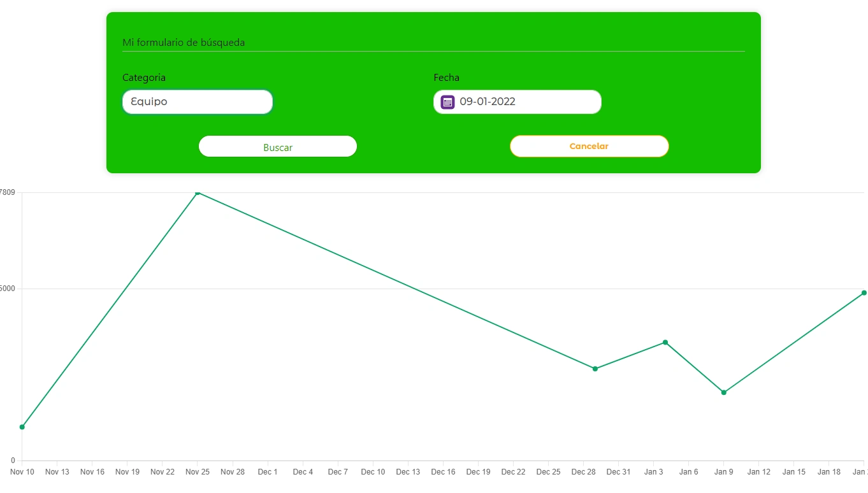Select the peak data point at Nov 25
This screenshot has width=868, height=493.
click(x=198, y=192)
